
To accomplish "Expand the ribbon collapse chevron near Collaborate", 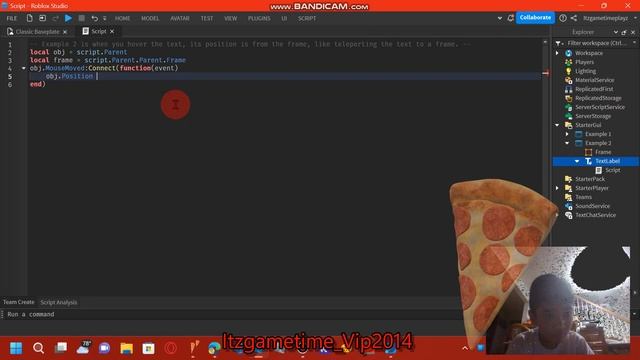I will (500, 18).
